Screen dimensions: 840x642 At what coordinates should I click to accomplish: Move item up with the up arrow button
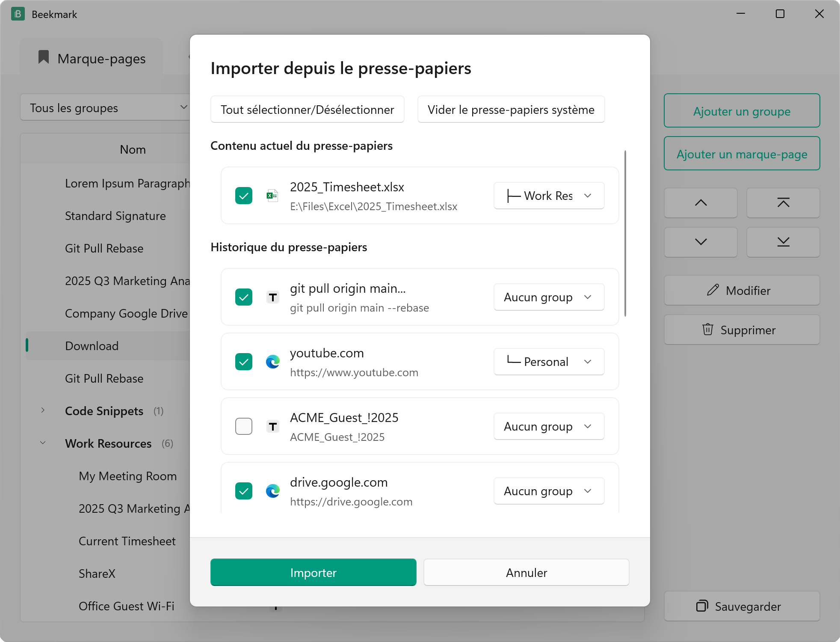click(x=701, y=203)
